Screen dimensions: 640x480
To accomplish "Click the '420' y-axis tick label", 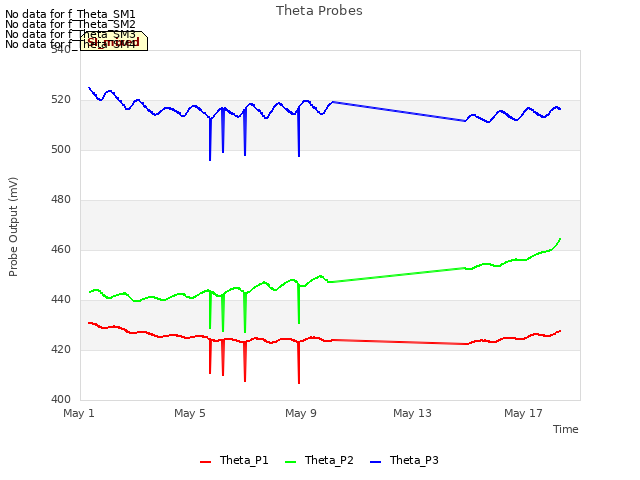I will [x=61, y=350].
